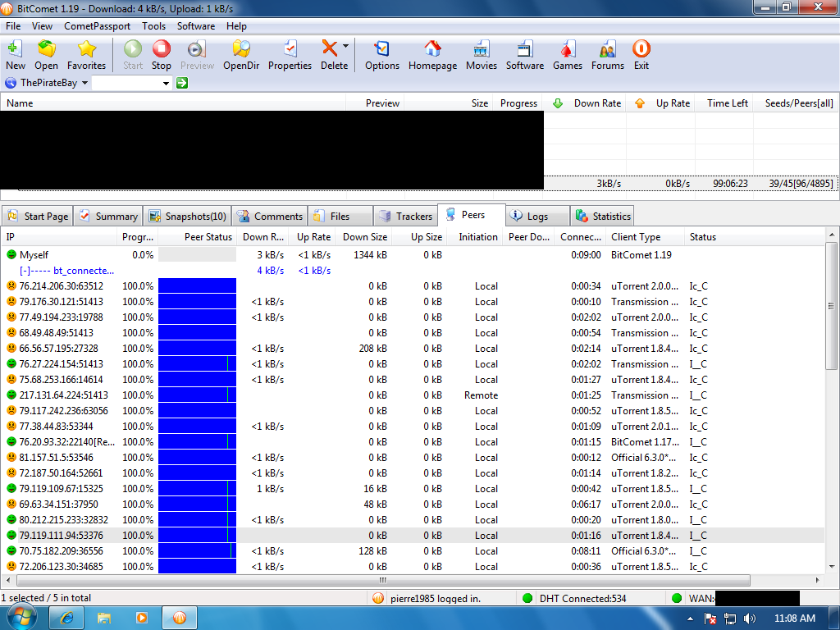Open Windows Explorer from the taskbar

[104, 619]
